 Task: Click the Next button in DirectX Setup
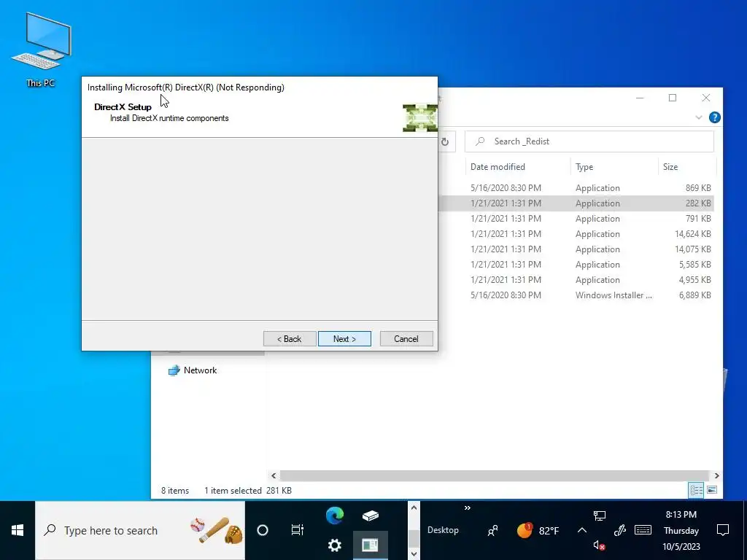(x=344, y=338)
